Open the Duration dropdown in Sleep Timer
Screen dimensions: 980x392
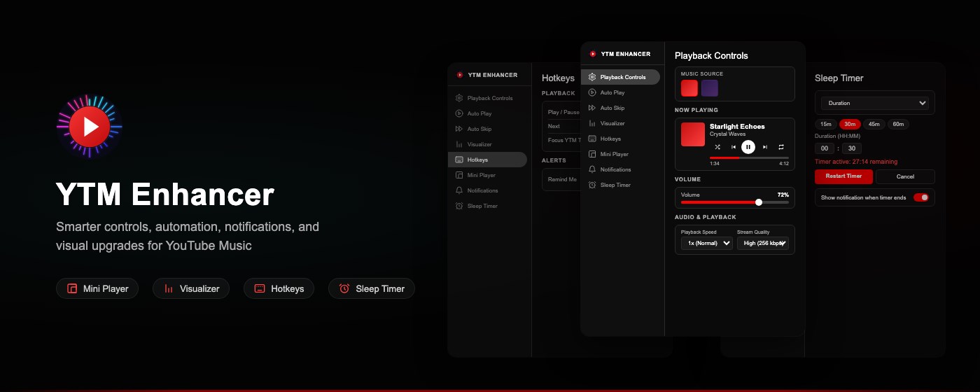[875, 103]
